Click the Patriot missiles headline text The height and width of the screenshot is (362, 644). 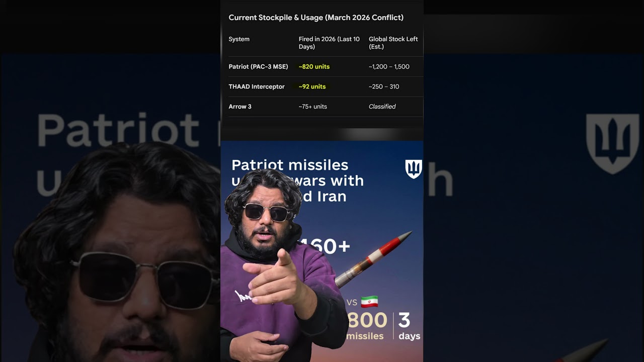click(x=290, y=165)
